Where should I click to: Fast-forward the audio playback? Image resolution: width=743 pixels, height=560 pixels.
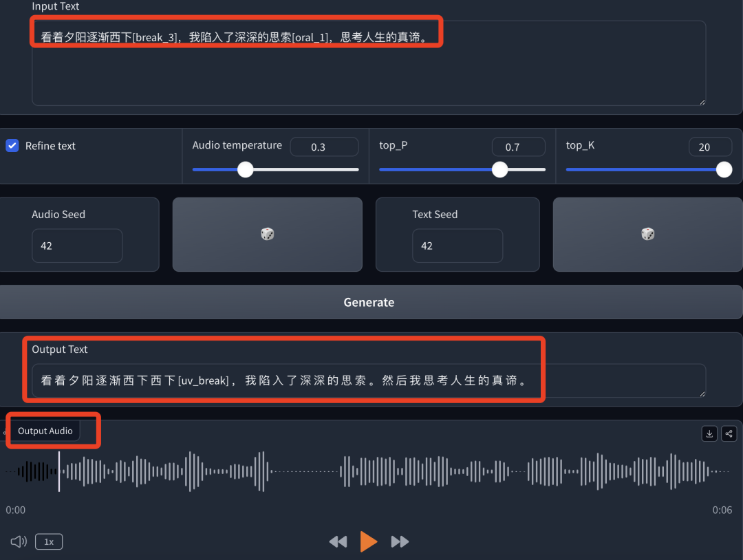[400, 541]
